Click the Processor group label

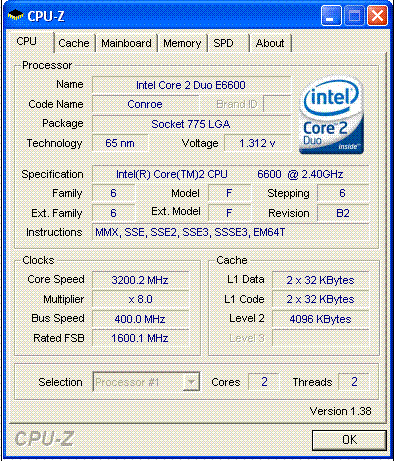click(47, 65)
